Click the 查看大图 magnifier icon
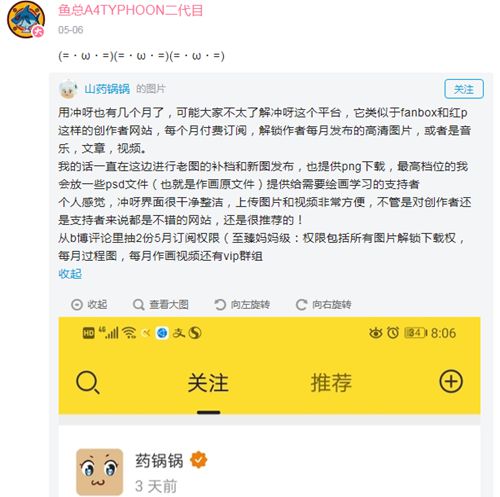The width and height of the screenshot is (500, 497). click(138, 304)
